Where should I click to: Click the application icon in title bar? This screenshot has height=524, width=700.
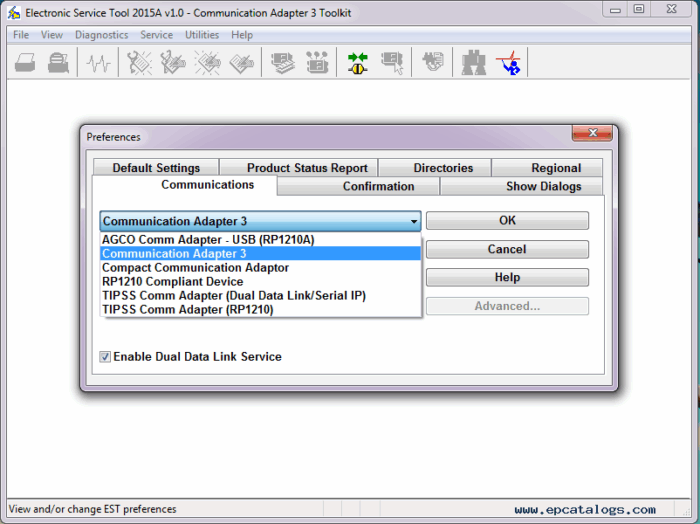pos(14,12)
